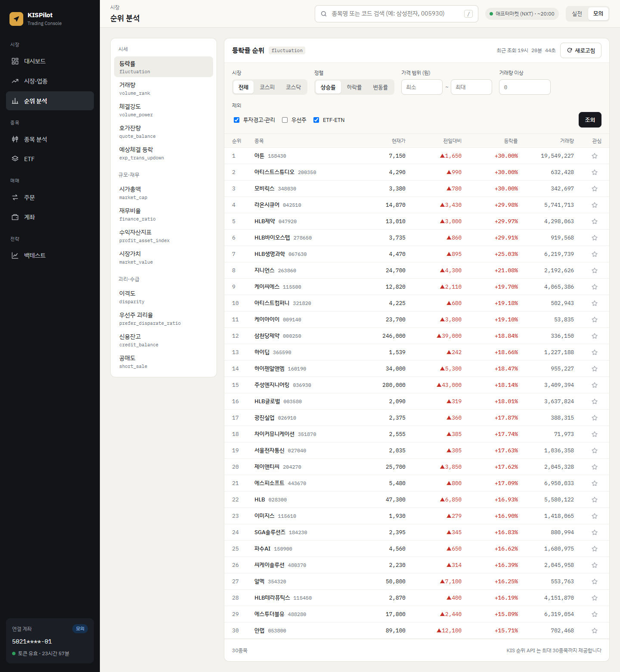The height and width of the screenshot is (672, 620).
Task: Enable the 우선주 exclusion checkbox
Action: pos(285,120)
